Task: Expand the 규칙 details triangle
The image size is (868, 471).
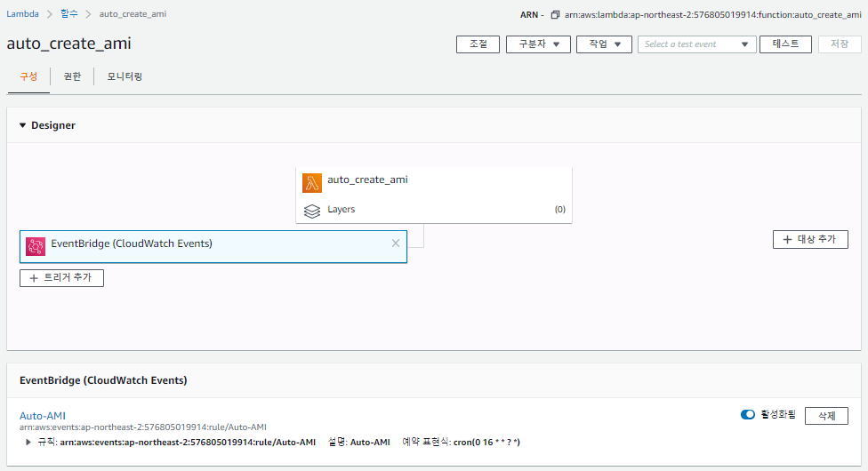Action: (28, 443)
